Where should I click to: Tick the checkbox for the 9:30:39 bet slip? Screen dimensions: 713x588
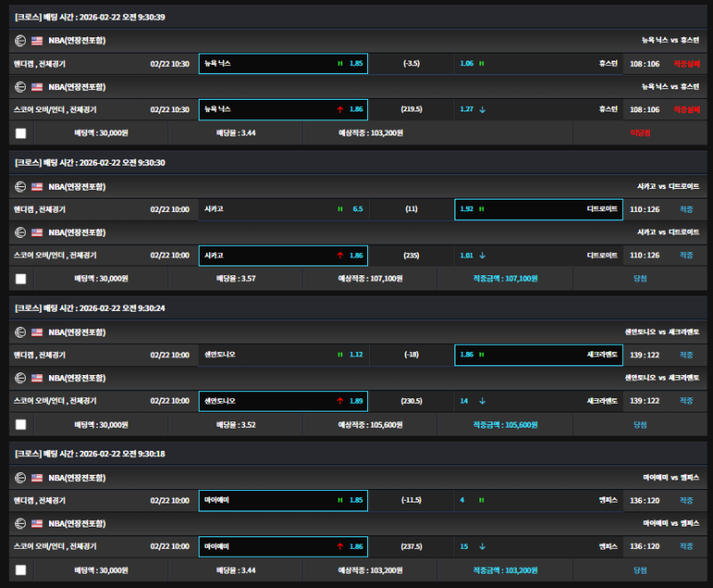tap(20, 133)
